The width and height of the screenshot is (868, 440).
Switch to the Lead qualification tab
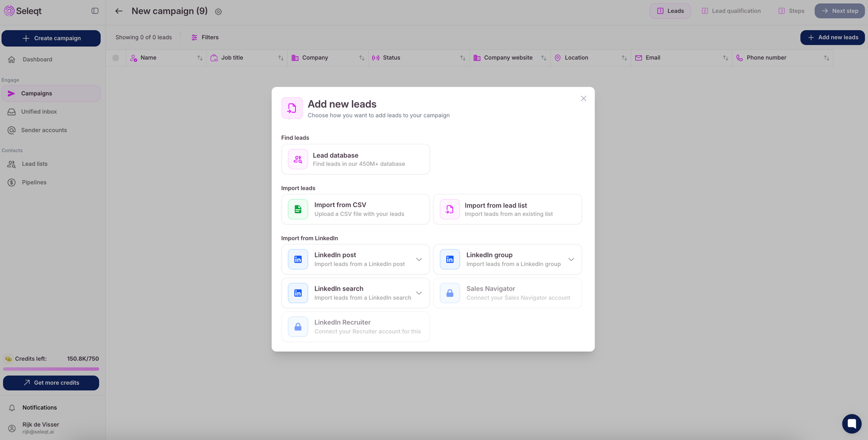(x=731, y=11)
